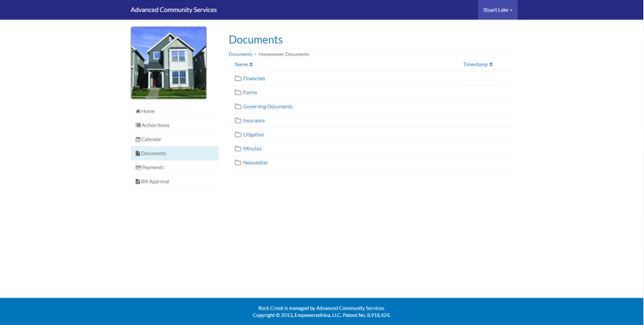Open the Insurance folder link
Screen dimensions: 644x325
click(x=254, y=121)
